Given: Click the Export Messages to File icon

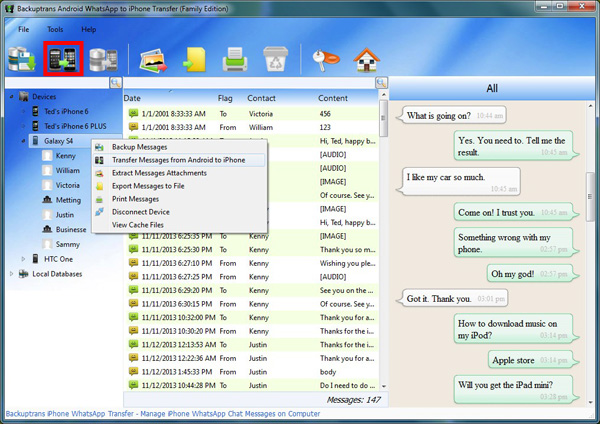Looking at the screenshot, I should (194, 60).
